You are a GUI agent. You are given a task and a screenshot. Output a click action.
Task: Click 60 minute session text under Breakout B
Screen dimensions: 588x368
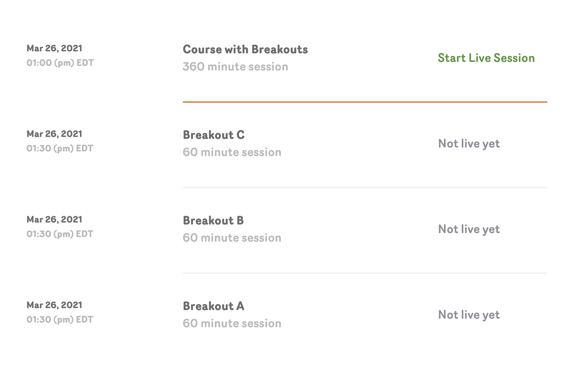(232, 238)
